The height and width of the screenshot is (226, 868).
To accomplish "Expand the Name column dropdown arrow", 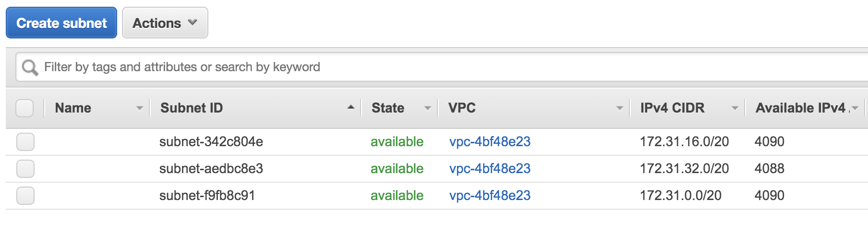I will [140, 108].
